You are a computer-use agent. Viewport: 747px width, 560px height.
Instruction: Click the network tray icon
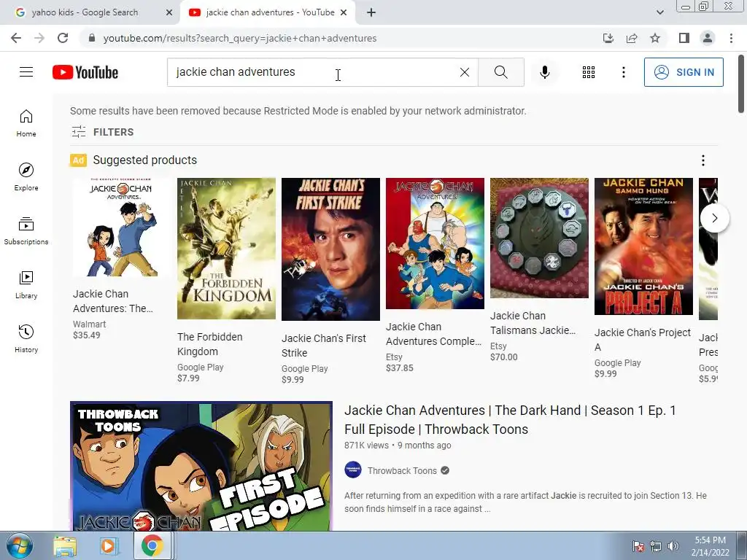(656, 546)
